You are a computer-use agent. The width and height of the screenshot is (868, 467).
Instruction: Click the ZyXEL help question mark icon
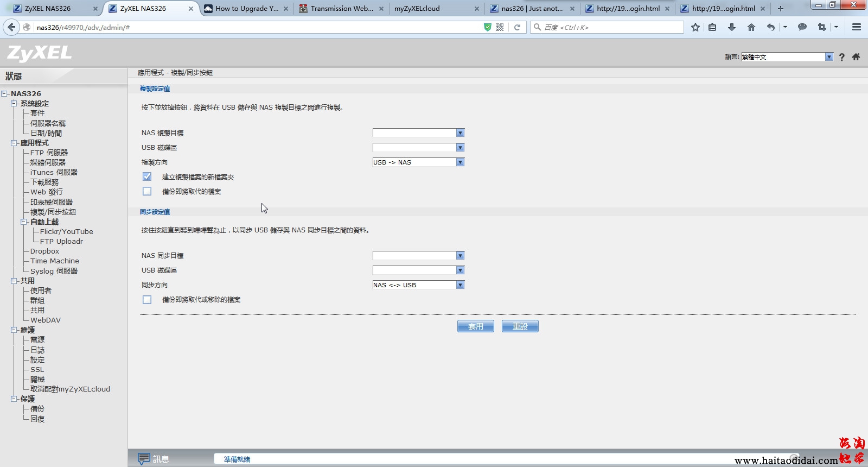pos(841,57)
